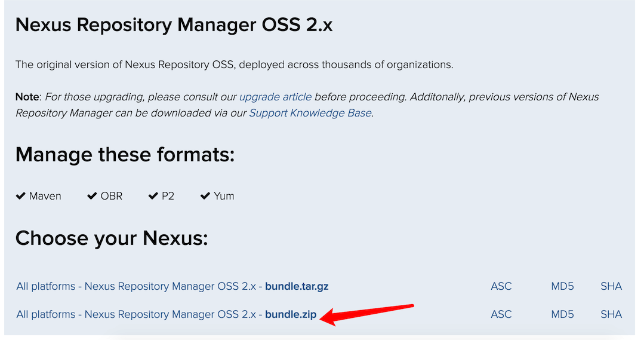Open MD5 checksum for bundle.tar.gz
644x340 pixels.
point(562,286)
